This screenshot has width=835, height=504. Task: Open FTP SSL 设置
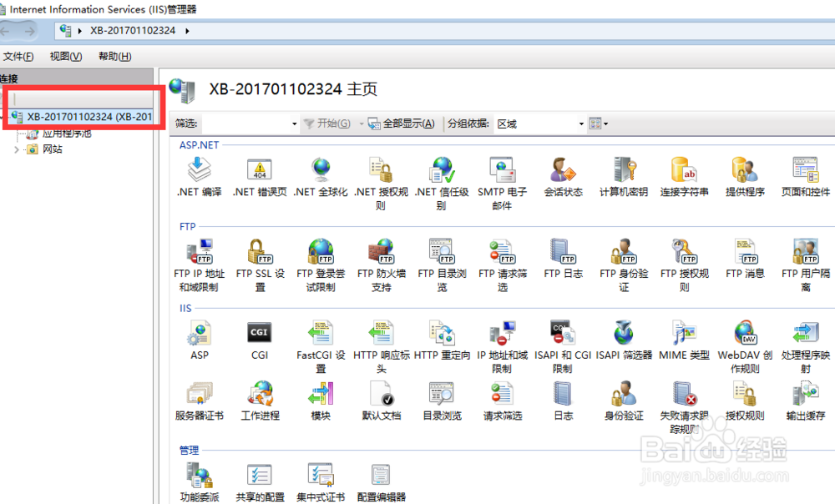pyautogui.click(x=260, y=265)
